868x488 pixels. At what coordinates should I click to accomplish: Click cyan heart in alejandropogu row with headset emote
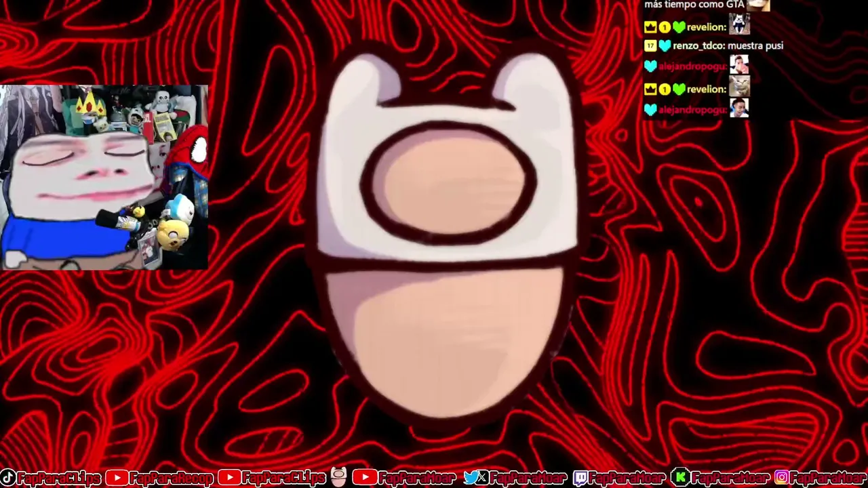click(651, 109)
